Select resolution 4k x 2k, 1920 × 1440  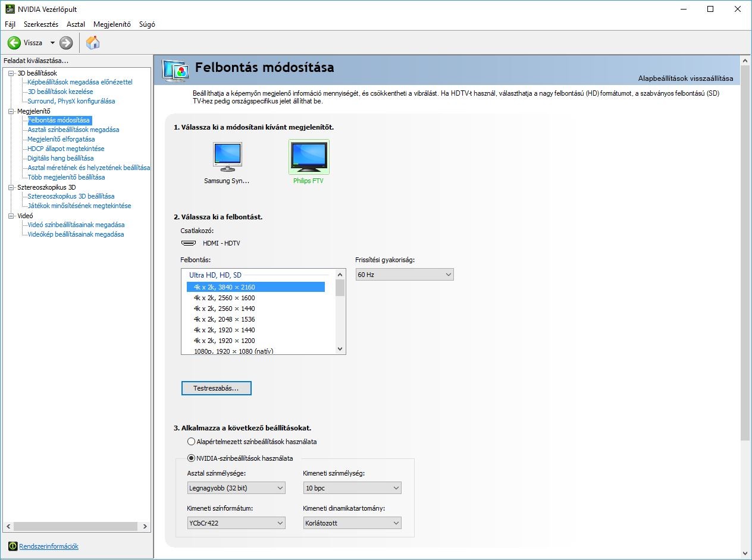[256, 330]
